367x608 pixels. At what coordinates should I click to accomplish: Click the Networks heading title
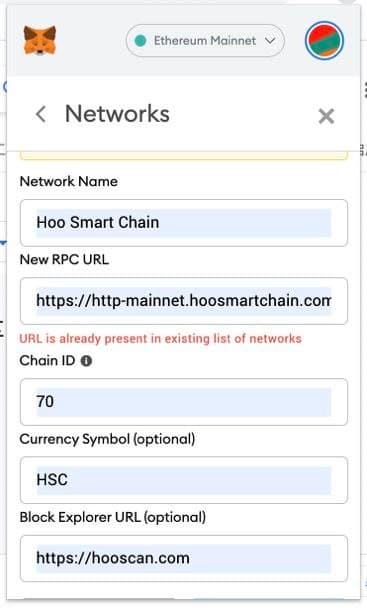pos(117,114)
